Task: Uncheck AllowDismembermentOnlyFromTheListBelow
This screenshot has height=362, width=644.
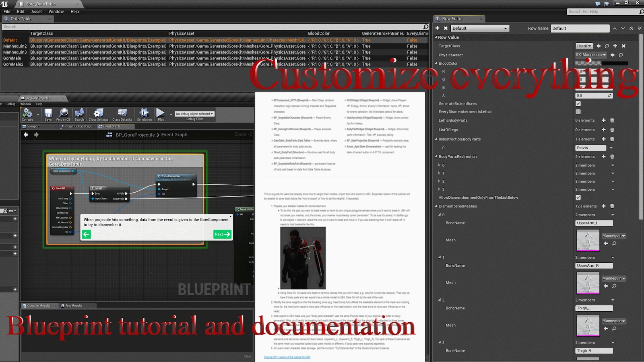Action: pyautogui.click(x=578, y=197)
